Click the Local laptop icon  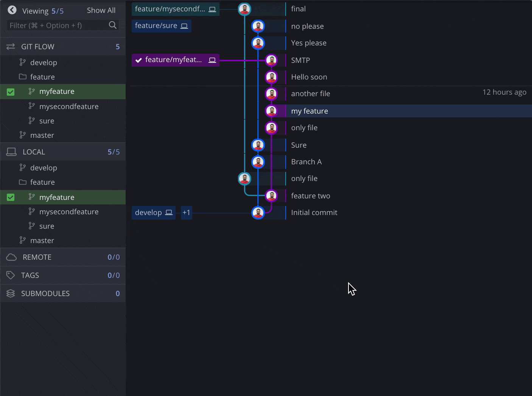(x=11, y=152)
